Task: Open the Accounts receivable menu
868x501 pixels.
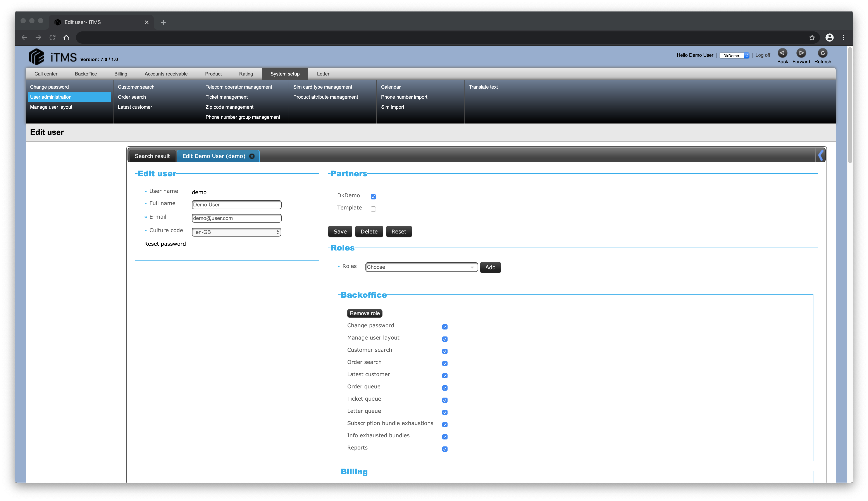Action: point(166,74)
